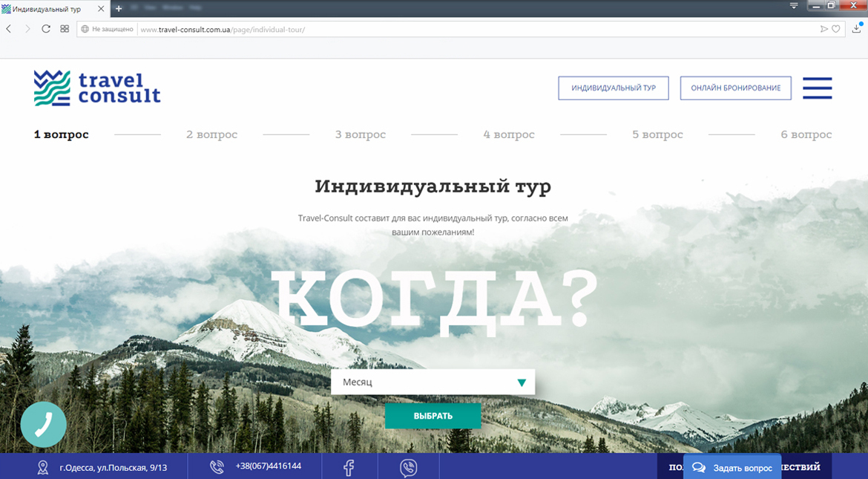Open the browser downloads icon

[857, 28]
